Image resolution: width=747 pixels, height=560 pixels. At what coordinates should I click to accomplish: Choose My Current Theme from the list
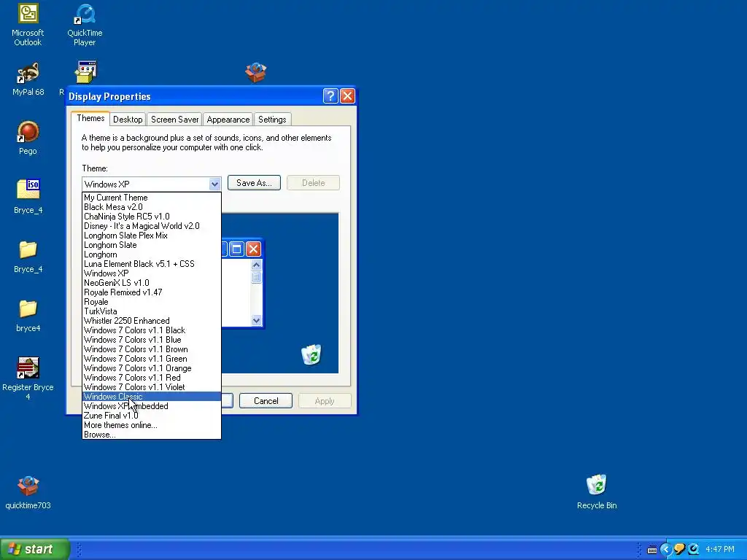point(152,197)
